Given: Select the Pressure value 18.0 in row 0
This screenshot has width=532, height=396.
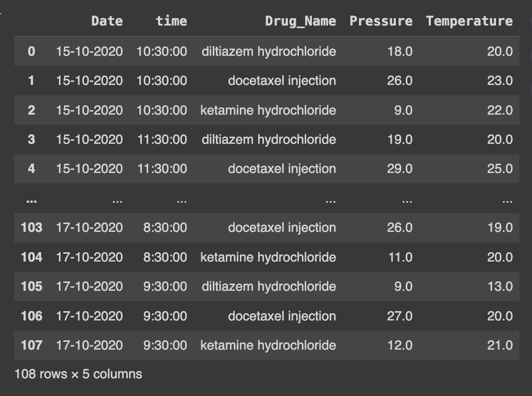Looking at the screenshot, I should 400,51.
